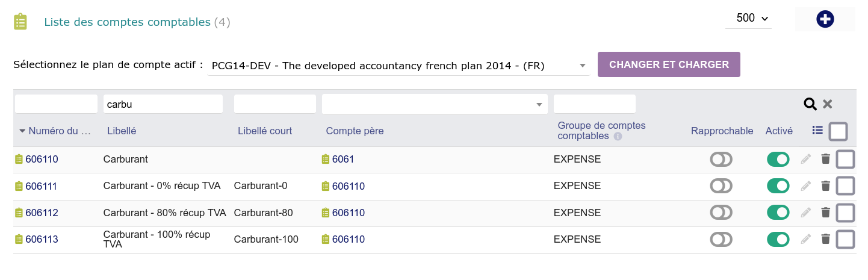
Task: Clear search filters with X icon
Action: [828, 104]
